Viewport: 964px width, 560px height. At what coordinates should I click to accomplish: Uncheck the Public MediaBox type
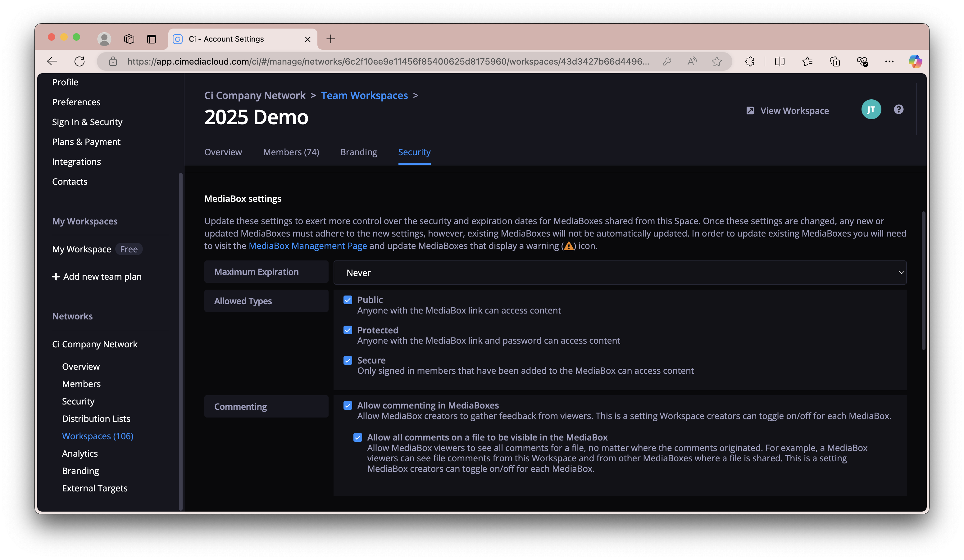pos(348,300)
